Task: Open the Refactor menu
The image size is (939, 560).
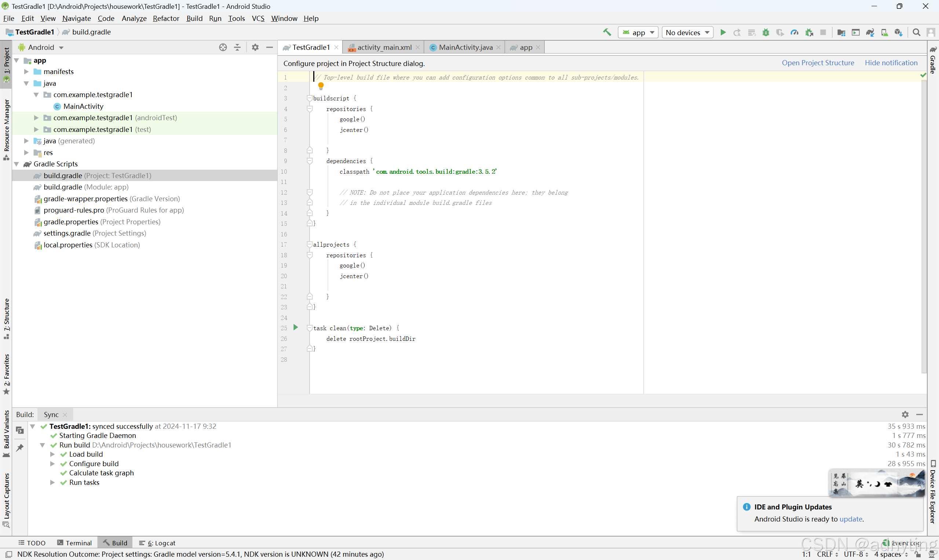Action: point(166,18)
